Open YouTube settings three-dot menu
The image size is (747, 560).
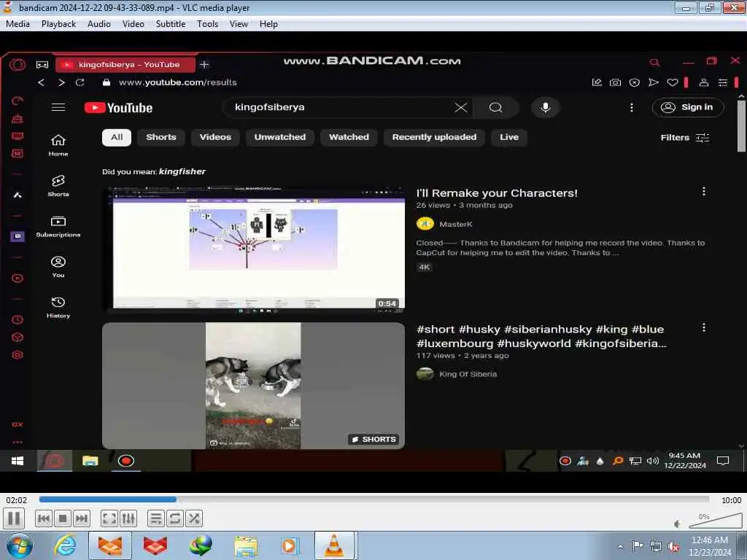click(632, 108)
